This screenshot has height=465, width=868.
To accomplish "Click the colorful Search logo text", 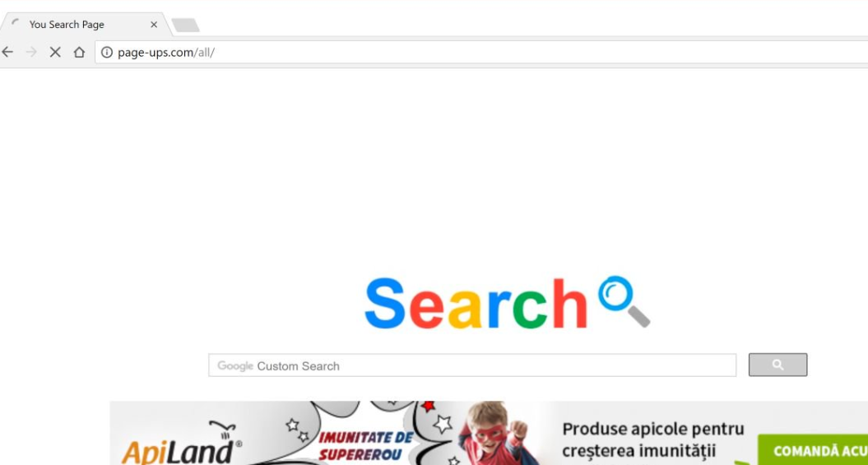I will [476, 304].
